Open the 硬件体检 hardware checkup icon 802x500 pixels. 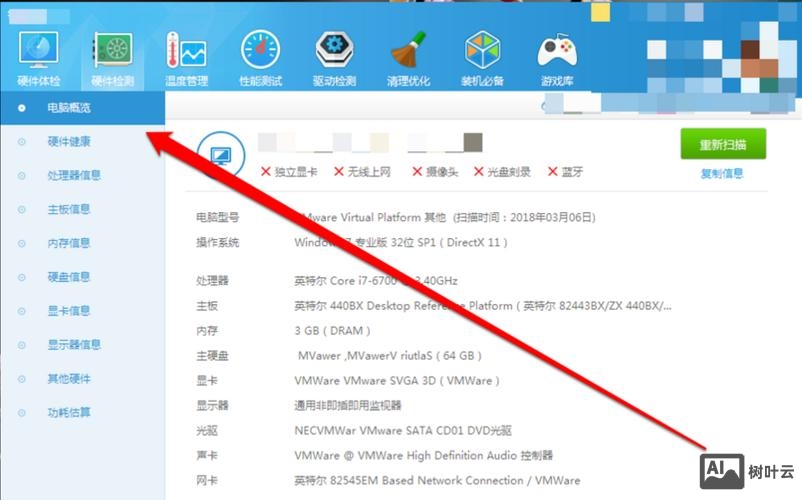38,58
